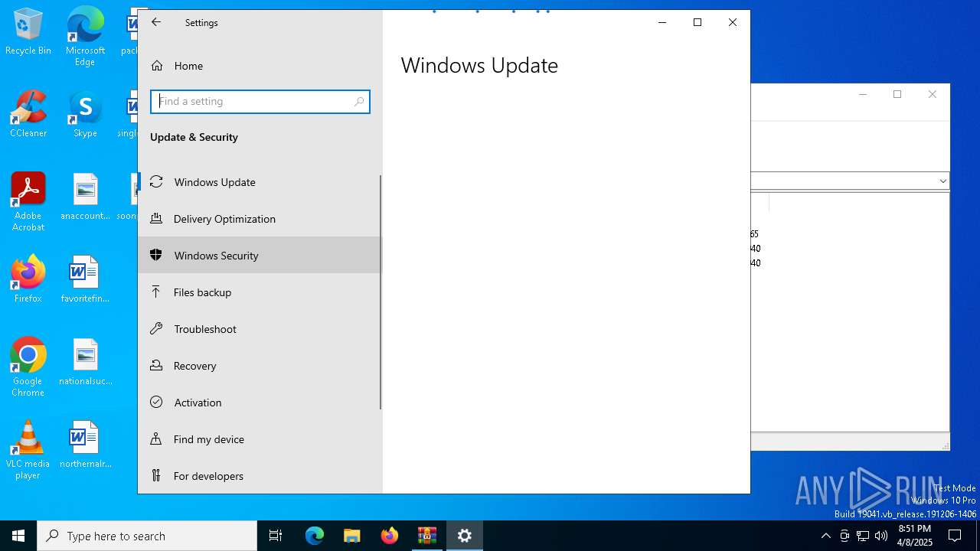Open Firefox desktop shortcut
This screenshot has height=551, width=980.
[28, 279]
